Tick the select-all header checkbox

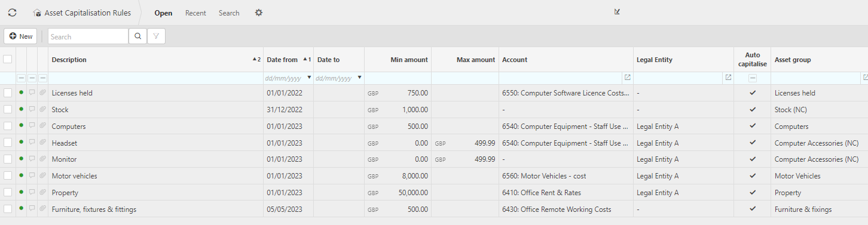pyautogui.click(x=7, y=59)
